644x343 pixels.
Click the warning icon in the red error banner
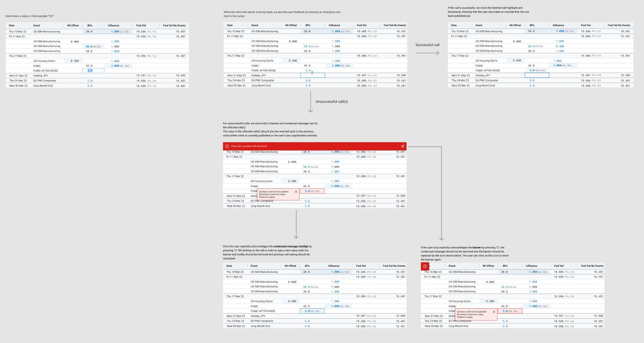coord(227,146)
